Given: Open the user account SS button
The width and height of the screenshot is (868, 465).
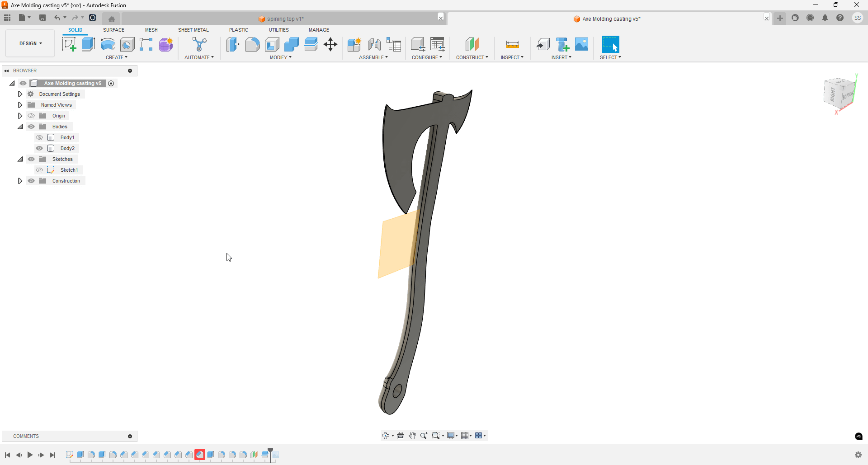Looking at the screenshot, I should point(858,18).
